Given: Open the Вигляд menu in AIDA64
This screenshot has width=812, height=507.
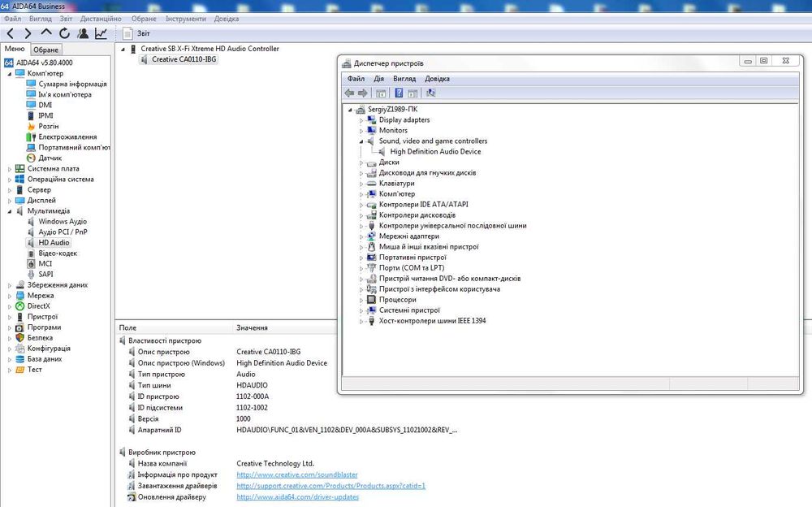Looking at the screenshot, I should coord(41,19).
